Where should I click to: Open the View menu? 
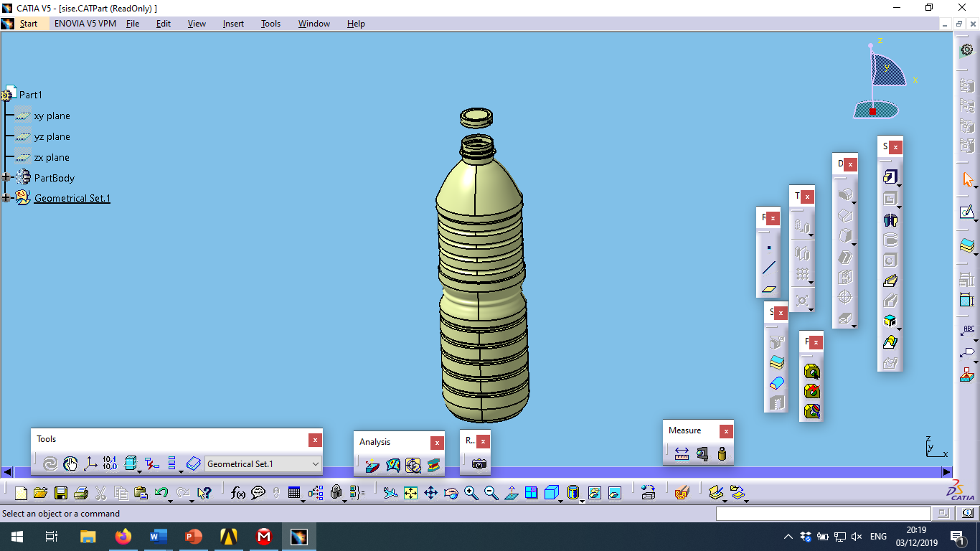197,24
